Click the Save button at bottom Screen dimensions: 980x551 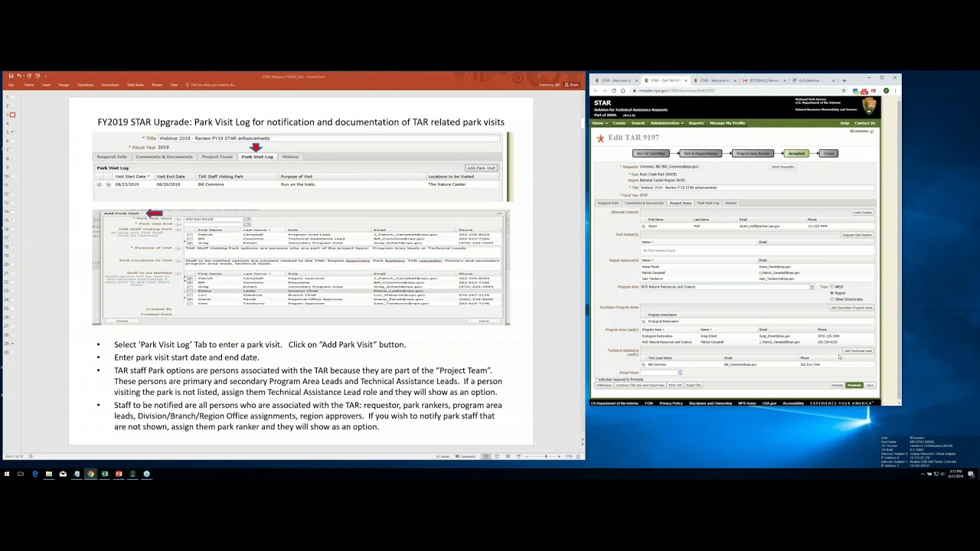[870, 385]
